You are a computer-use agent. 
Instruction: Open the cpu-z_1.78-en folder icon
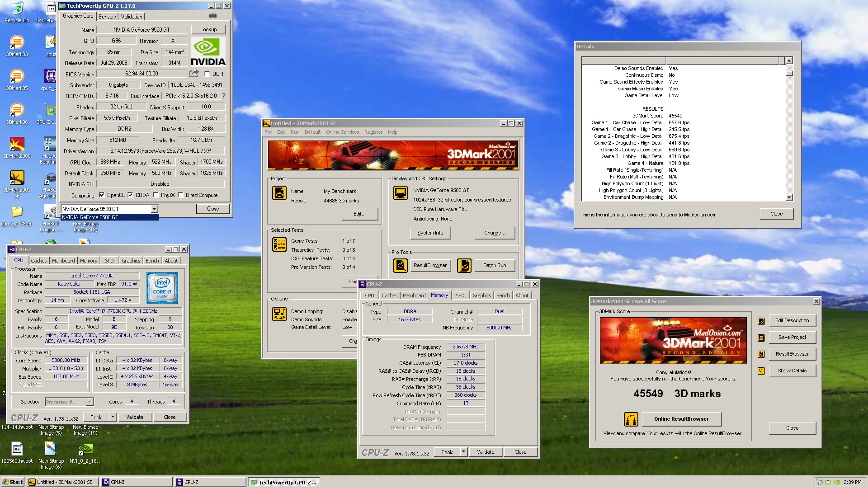[x=17, y=216]
